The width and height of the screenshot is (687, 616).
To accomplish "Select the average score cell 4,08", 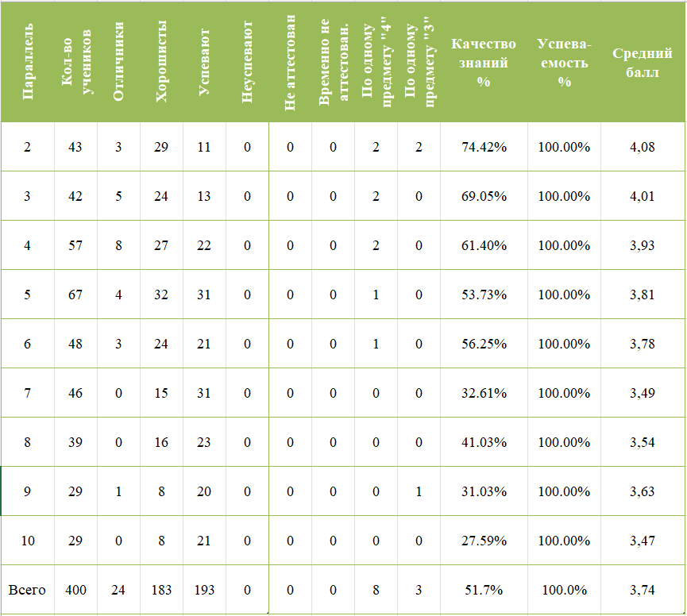I will click(642, 147).
